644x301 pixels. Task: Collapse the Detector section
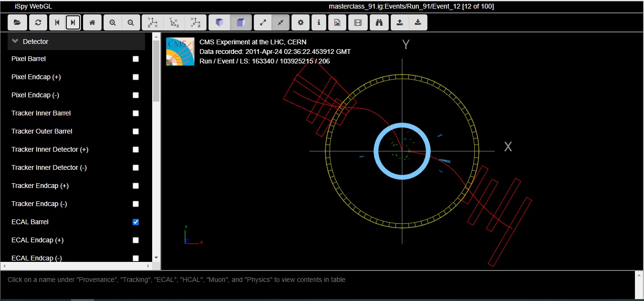tap(15, 42)
